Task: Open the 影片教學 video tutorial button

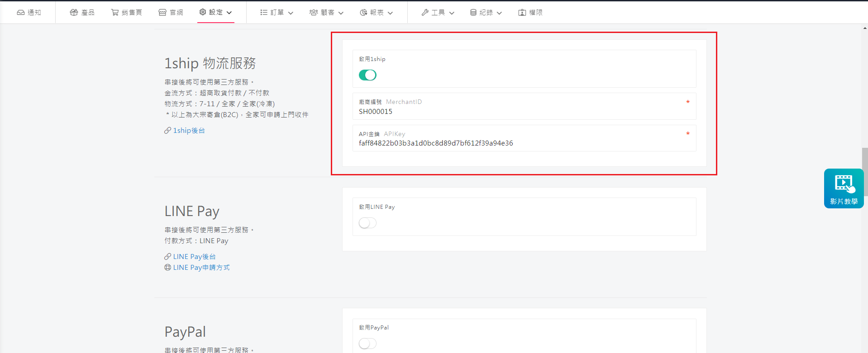Action: point(844,188)
